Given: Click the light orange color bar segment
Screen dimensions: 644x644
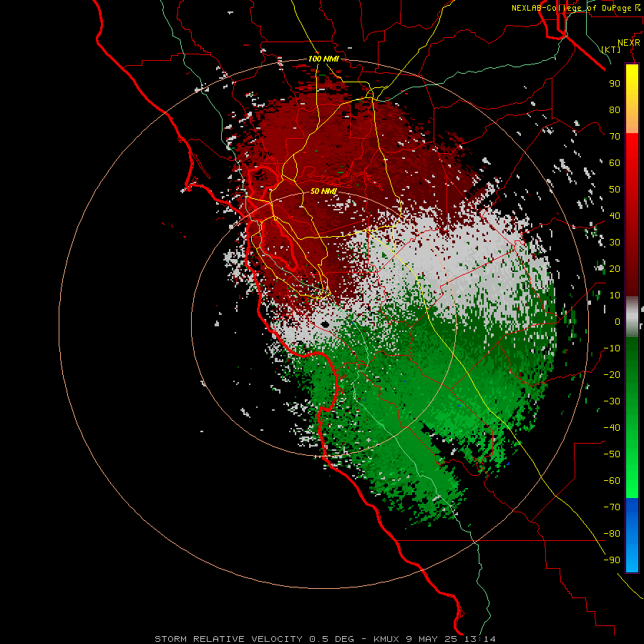Looking at the screenshot, I should 632,122.
